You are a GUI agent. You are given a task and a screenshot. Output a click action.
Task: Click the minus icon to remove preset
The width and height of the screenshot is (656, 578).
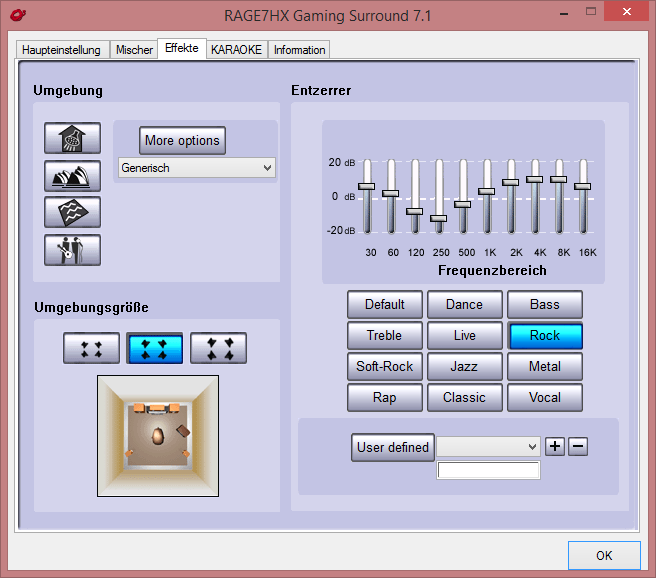pyautogui.click(x=578, y=447)
